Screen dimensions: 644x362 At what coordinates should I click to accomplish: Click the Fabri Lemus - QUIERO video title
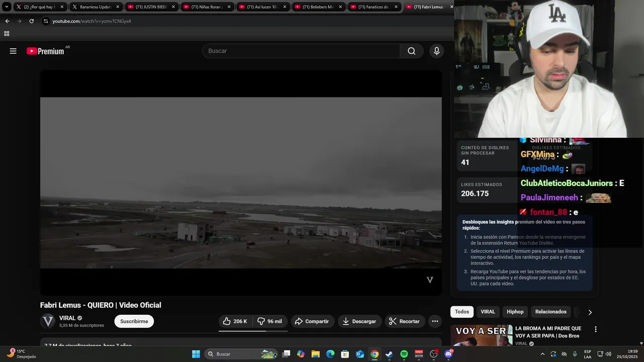[101, 305]
